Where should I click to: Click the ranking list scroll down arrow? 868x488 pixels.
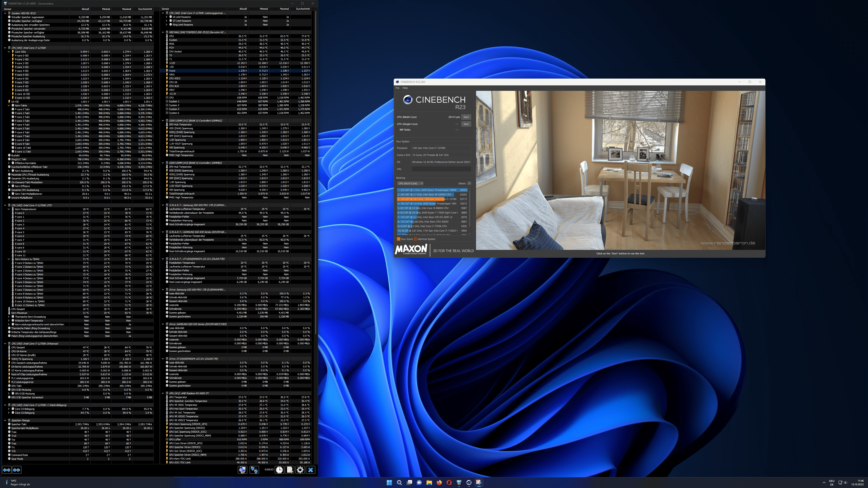tap(470, 234)
